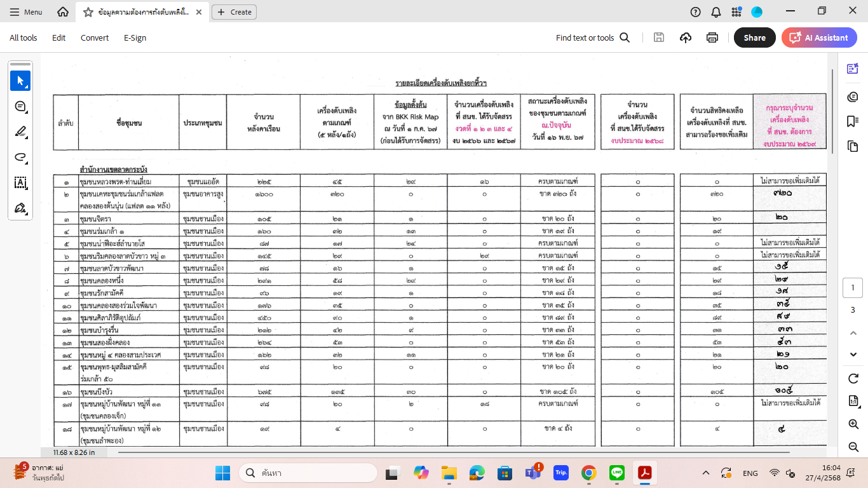Go to the Acrobat Home view
Screen dimensions: 868x488
(x=63, y=12)
